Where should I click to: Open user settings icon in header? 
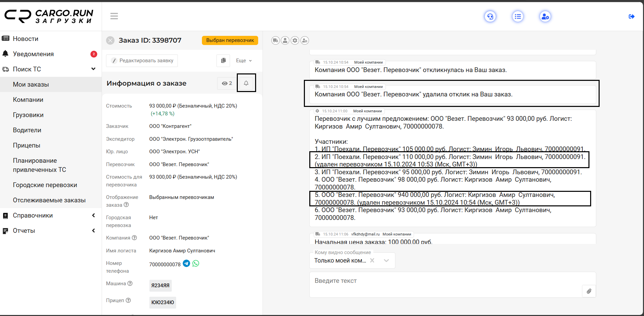coord(545,17)
